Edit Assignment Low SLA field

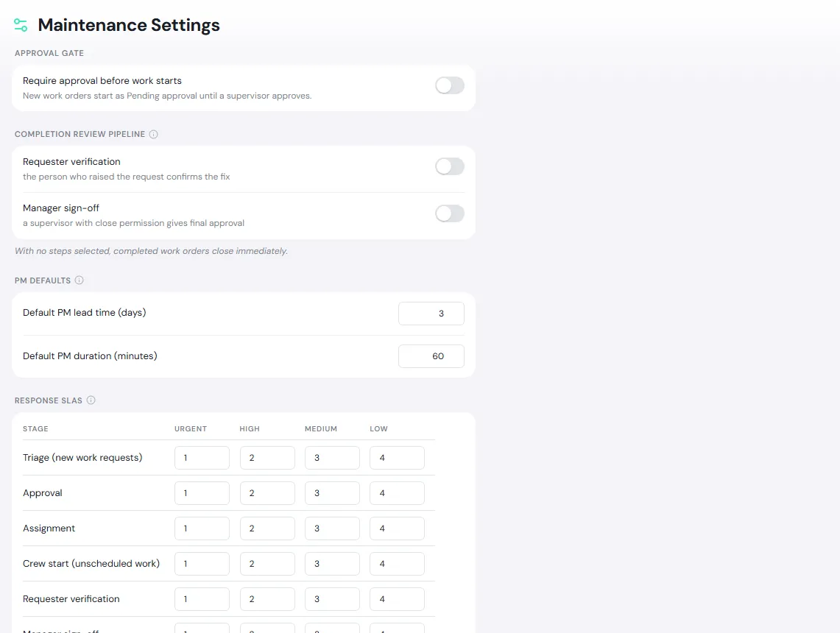397,528
